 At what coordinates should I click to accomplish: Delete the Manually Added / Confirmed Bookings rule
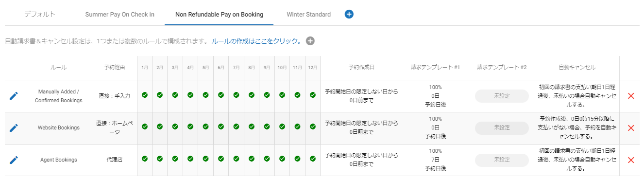(631, 96)
